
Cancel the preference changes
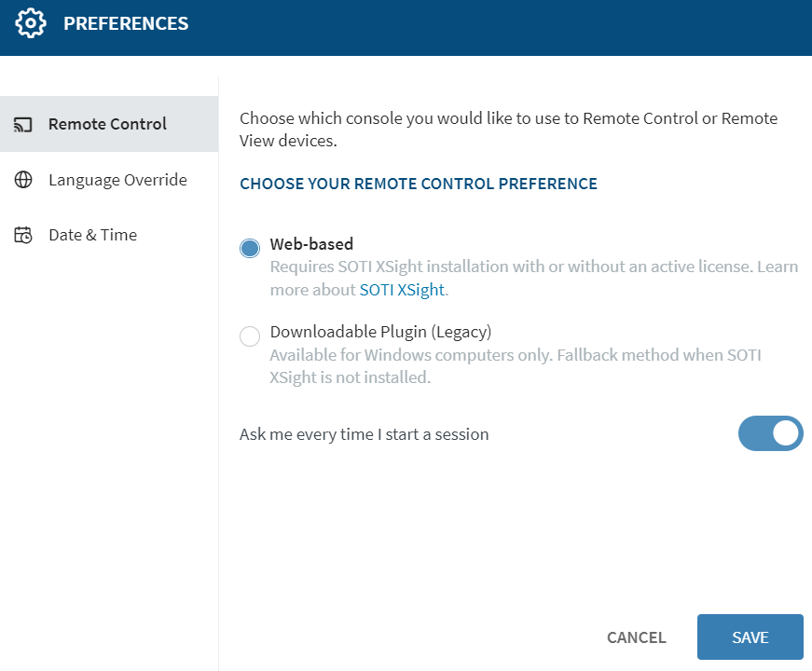point(636,637)
